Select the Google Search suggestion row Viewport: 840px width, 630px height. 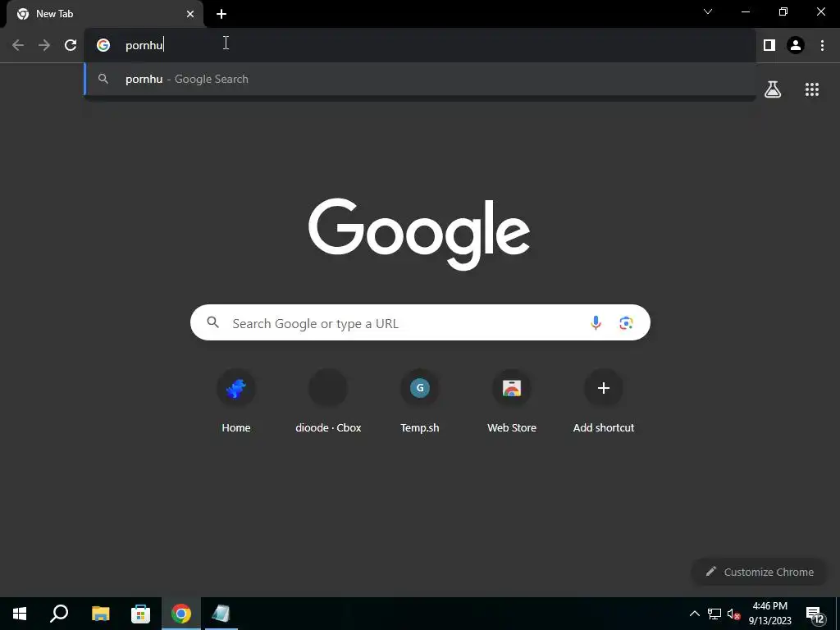click(420, 79)
